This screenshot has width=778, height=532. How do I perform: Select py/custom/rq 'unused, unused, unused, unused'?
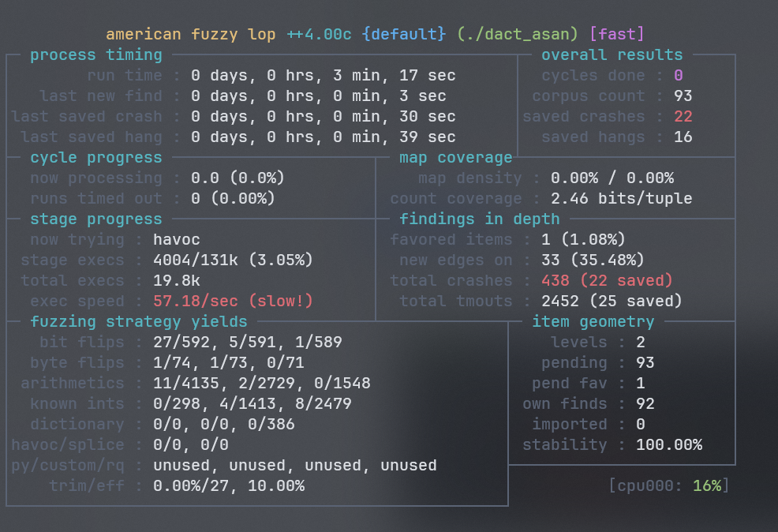[x=295, y=466]
